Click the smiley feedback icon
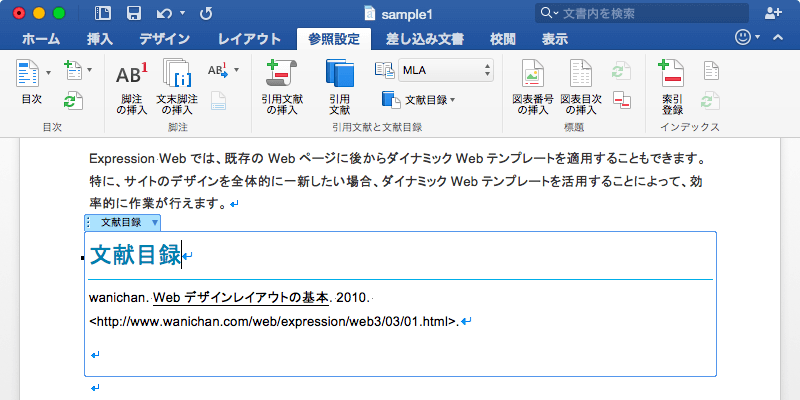Viewport: 800px width, 400px height. click(742, 37)
